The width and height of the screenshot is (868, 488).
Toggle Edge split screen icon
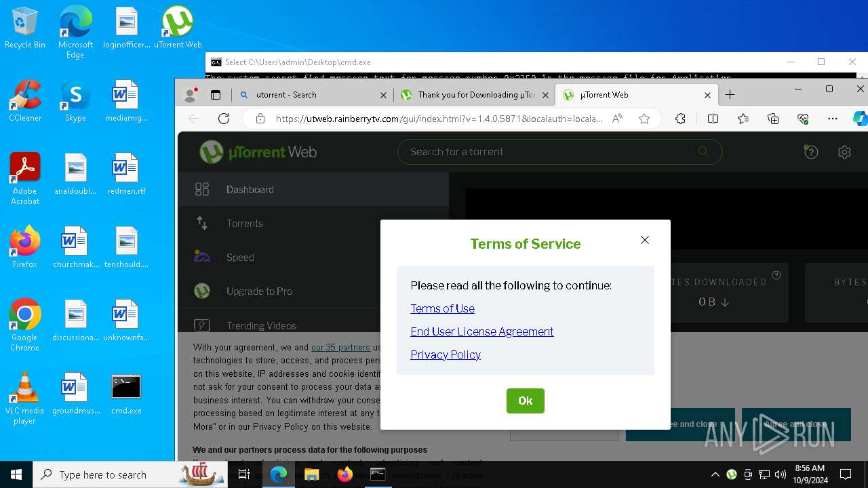[713, 119]
